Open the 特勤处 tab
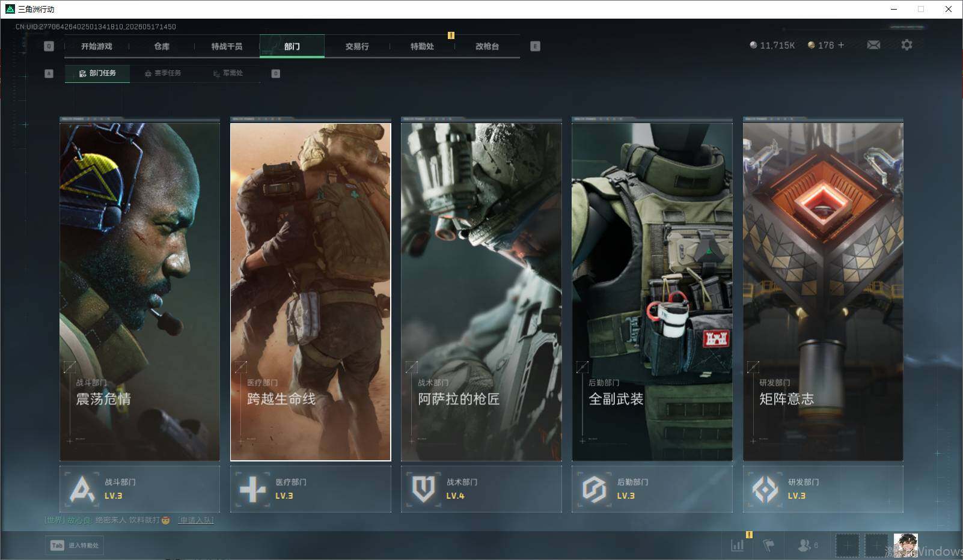The image size is (963, 560). point(422,46)
